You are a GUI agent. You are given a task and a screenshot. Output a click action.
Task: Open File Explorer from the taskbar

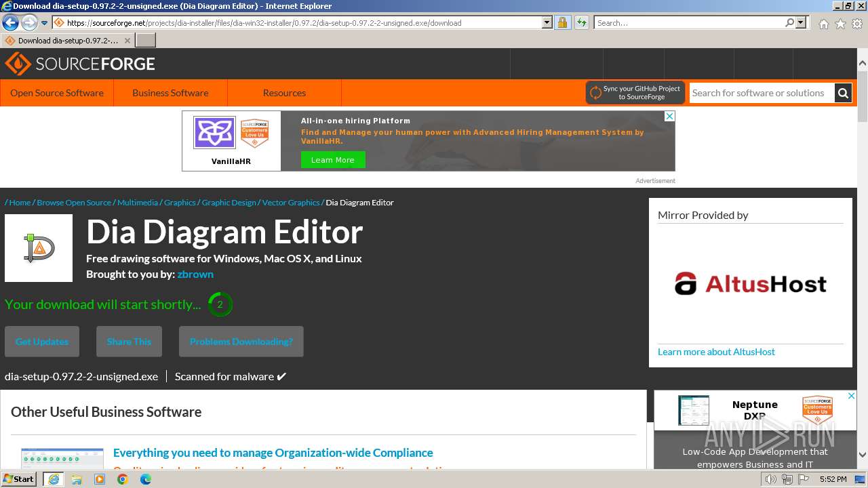pos(77,479)
